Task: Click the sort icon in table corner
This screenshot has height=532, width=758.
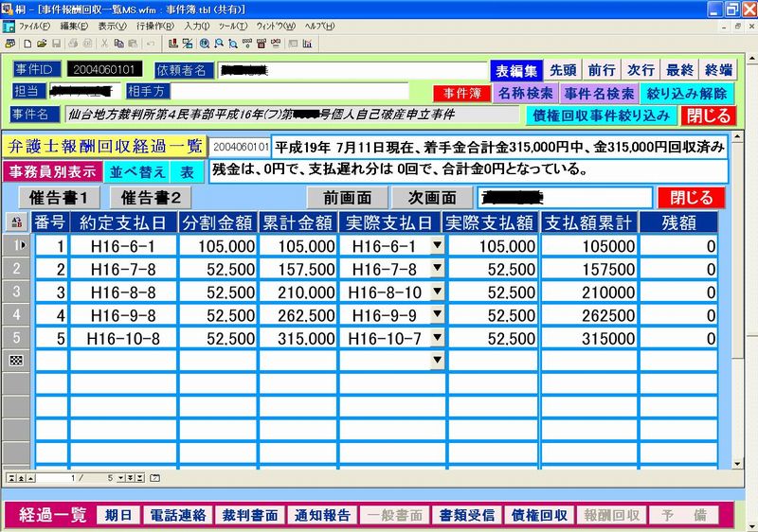Action: coord(15,222)
